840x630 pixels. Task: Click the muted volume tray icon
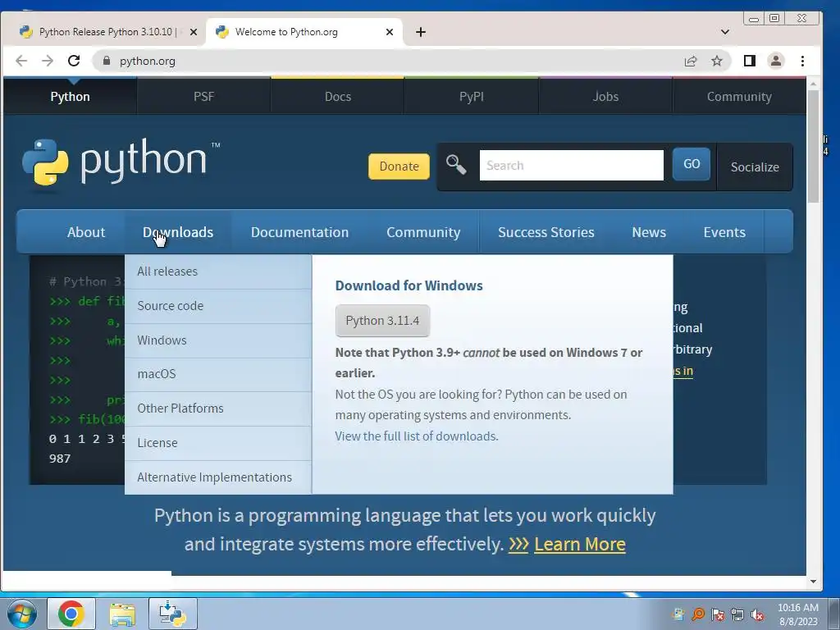[x=756, y=614]
